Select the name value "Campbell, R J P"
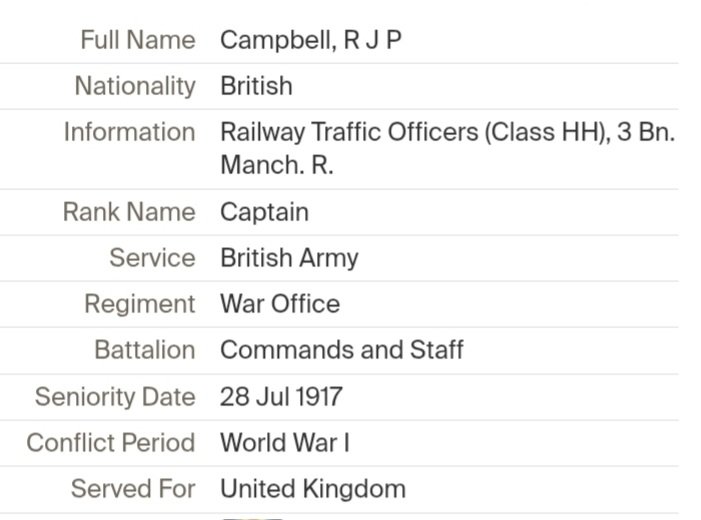 [x=311, y=40]
